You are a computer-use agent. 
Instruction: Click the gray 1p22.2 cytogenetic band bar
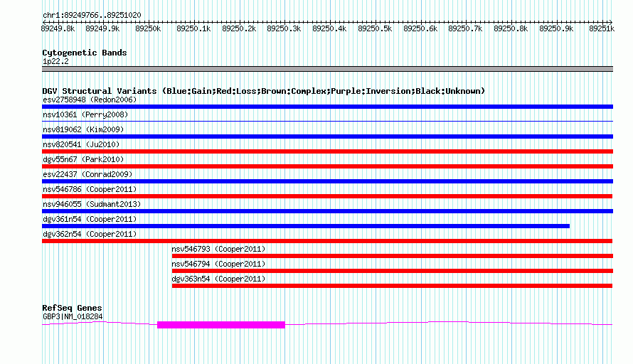coord(327,69)
